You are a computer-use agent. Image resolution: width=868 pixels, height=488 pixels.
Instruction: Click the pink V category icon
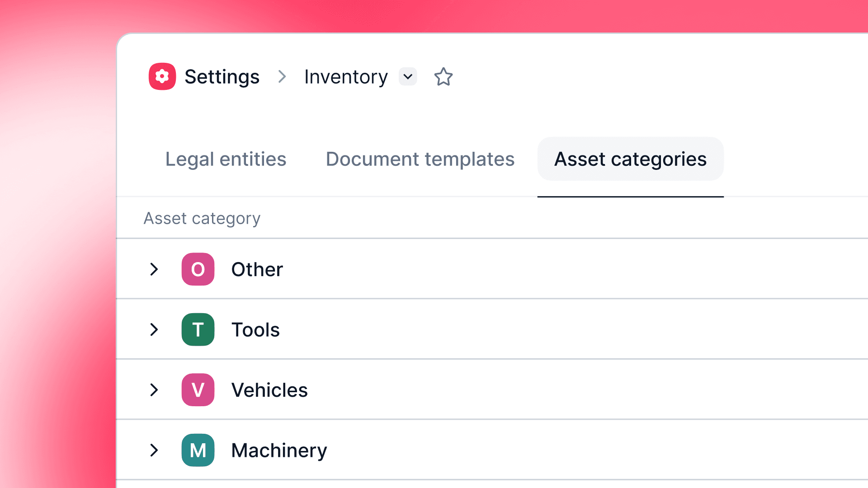pos(198,389)
